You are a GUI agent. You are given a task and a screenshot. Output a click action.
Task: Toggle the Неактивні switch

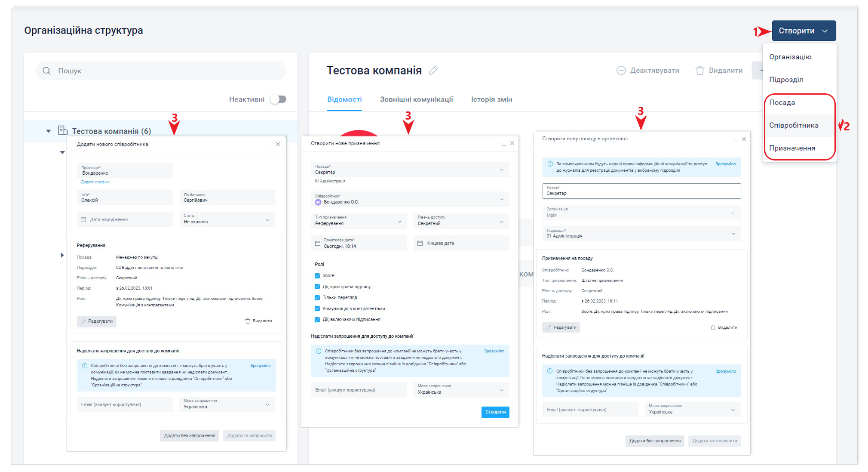278,99
